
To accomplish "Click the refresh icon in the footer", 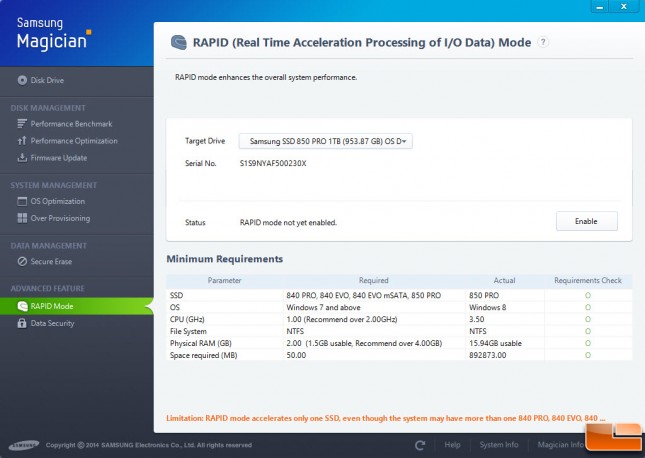I will [x=420, y=445].
